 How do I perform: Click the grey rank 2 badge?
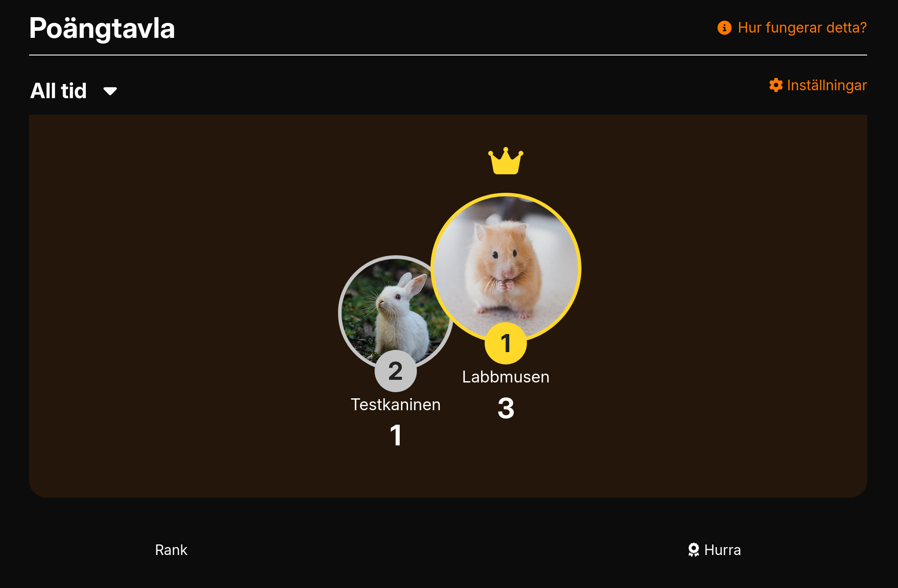395,371
